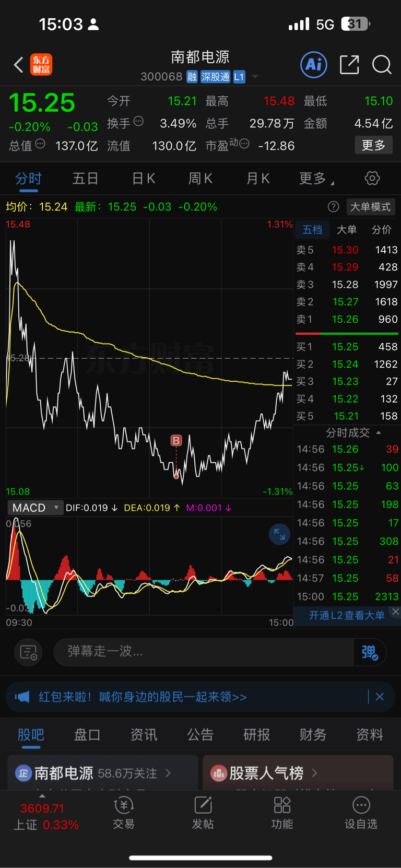Image resolution: width=401 pixels, height=868 pixels.
Task: Tap 开通L2查看大单 link
Action: click(x=347, y=615)
